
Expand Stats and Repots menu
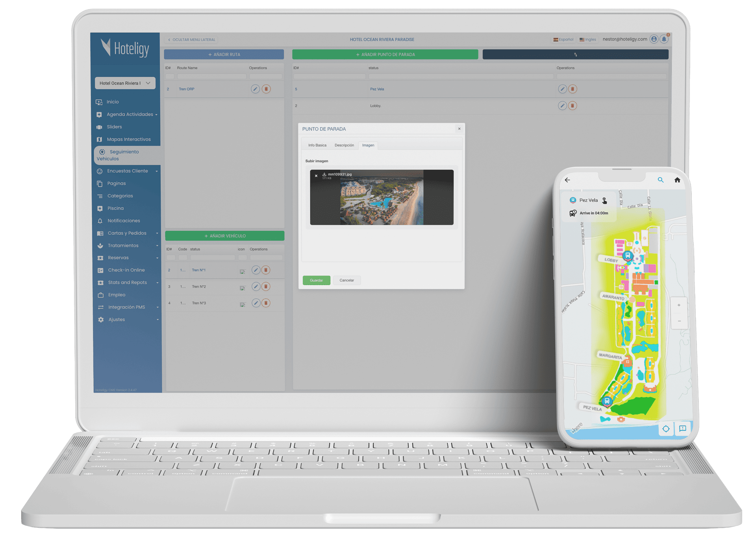[x=128, y=282]
